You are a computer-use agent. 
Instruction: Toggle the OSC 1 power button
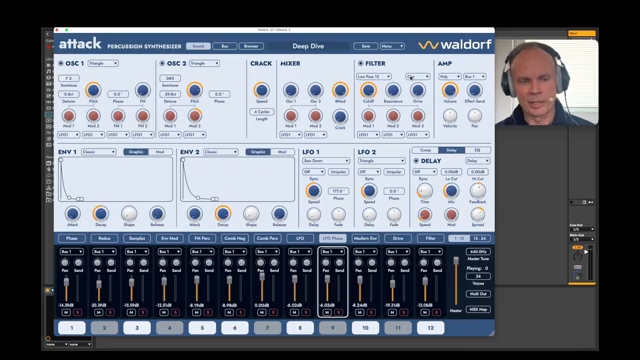coord(61,63)
